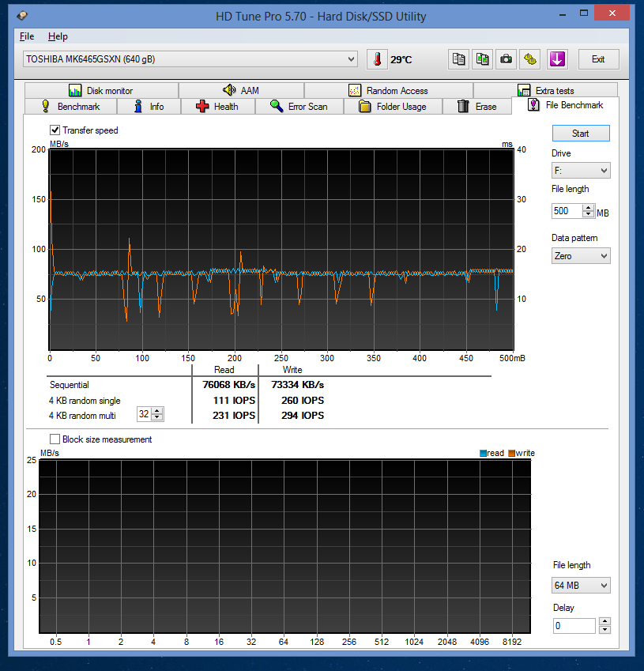Switch to the Extra tests tab

[545, 90]
